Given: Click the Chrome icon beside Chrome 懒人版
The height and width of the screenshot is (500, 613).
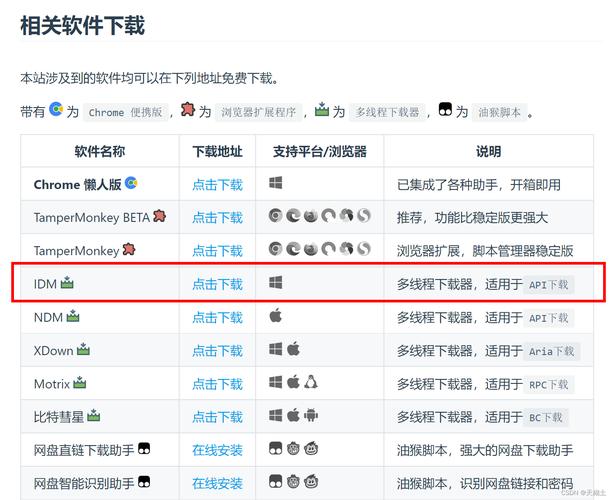Looking at the screenshot, I should tap(131, 183).
